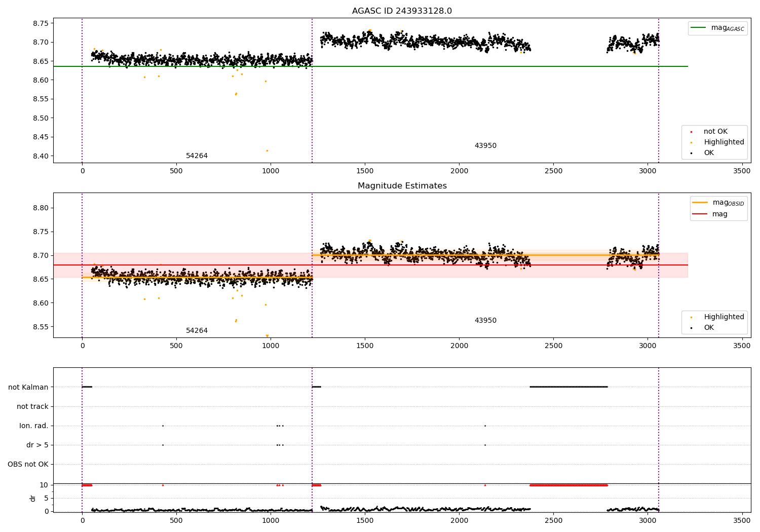Click the 8.80 y-axis tick in the middle plot
The image size is (760, 532).
click(x=40, y=208)
